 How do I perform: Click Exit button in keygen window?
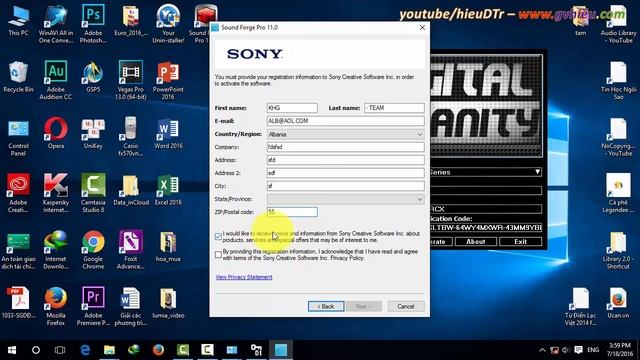(x=520, y=242)
